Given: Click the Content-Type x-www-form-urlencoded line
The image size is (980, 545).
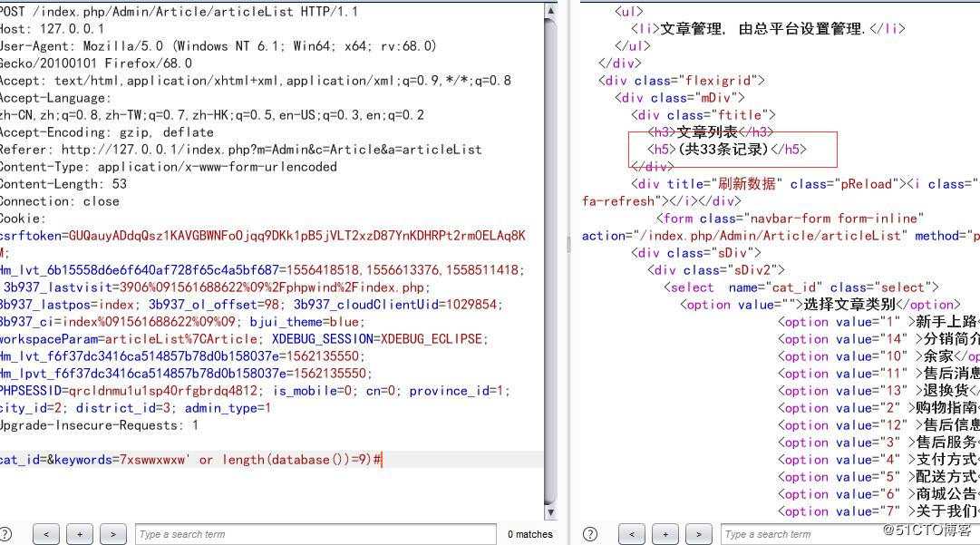Looking at the screenshot, I should pyautogui.click(x=168, y=167).
